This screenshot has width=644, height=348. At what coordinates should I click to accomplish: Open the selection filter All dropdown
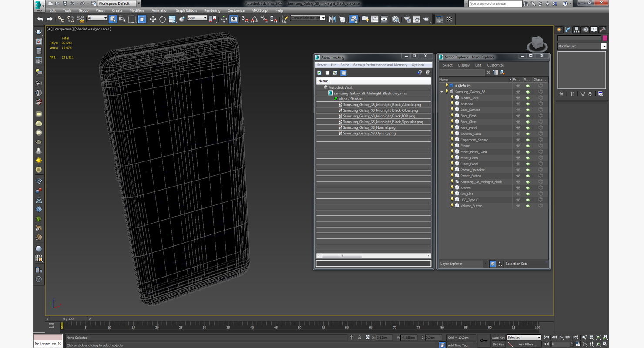pyautogui.click(x=97, y=18)
